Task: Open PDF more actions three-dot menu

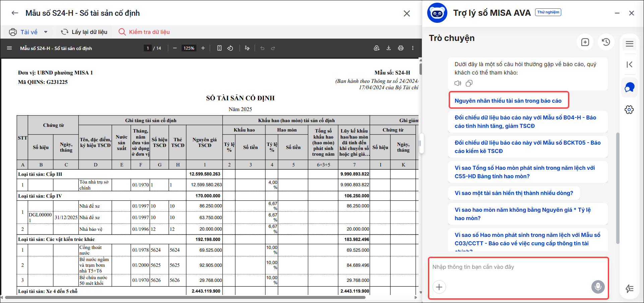Action: (413, 48)
